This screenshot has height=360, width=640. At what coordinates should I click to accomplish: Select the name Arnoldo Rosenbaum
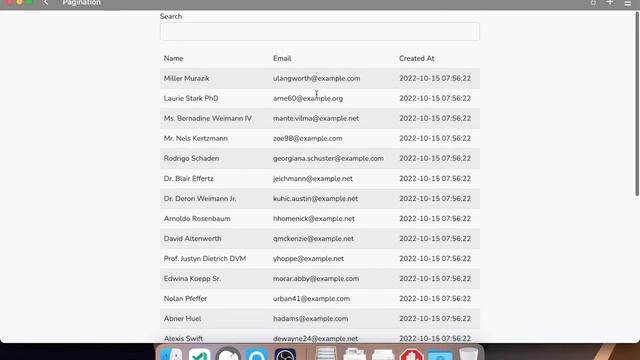(197, 218)
